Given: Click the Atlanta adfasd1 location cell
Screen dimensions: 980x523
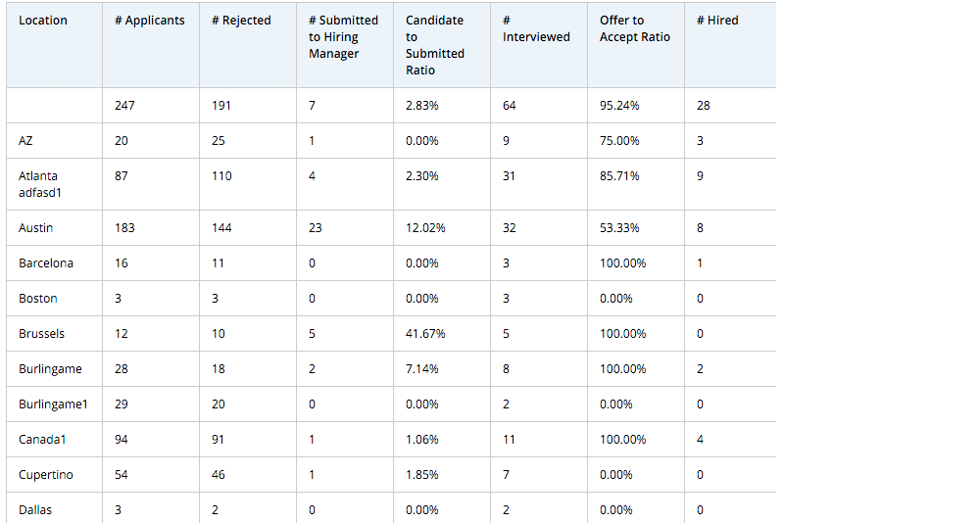Looking at the screenshot, I should pyautogui.click(x=39, y=184).
